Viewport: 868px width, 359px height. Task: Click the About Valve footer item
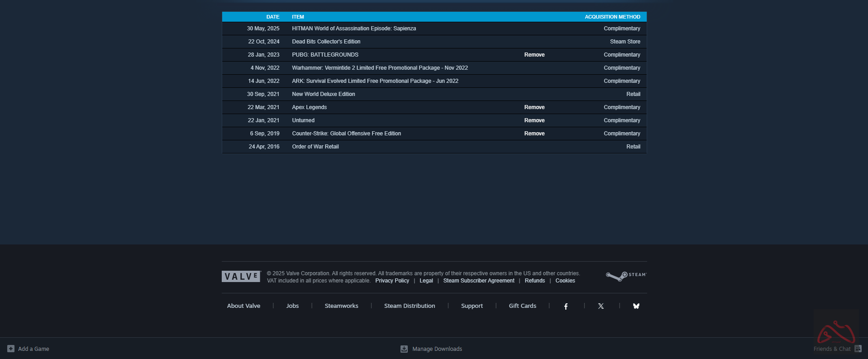(243, 306)
